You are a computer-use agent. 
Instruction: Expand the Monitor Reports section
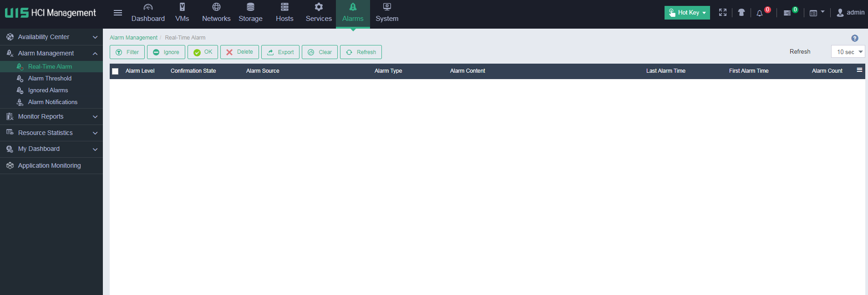tap(51, 116)
